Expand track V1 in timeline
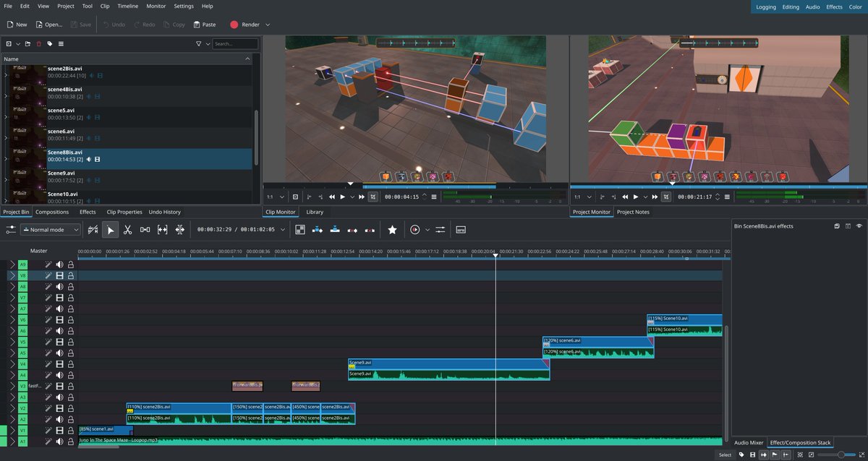The image size is (868, 461). [x=12, y=430]
